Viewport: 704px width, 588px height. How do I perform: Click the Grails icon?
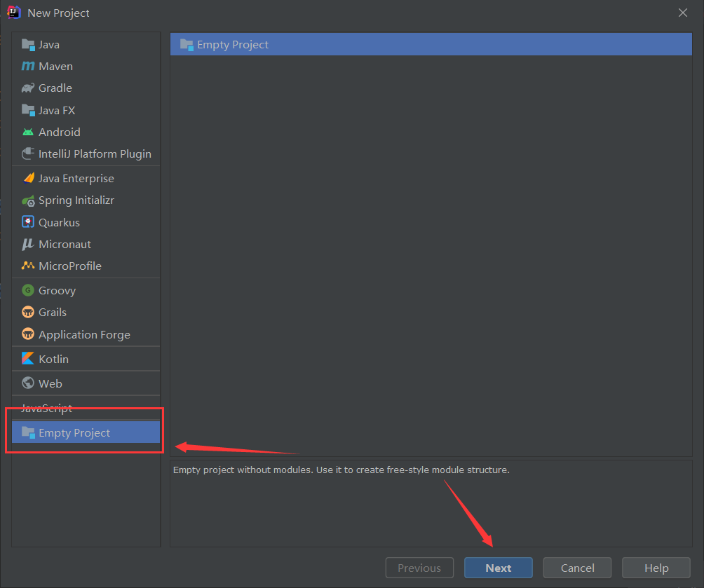click(28, 313)
